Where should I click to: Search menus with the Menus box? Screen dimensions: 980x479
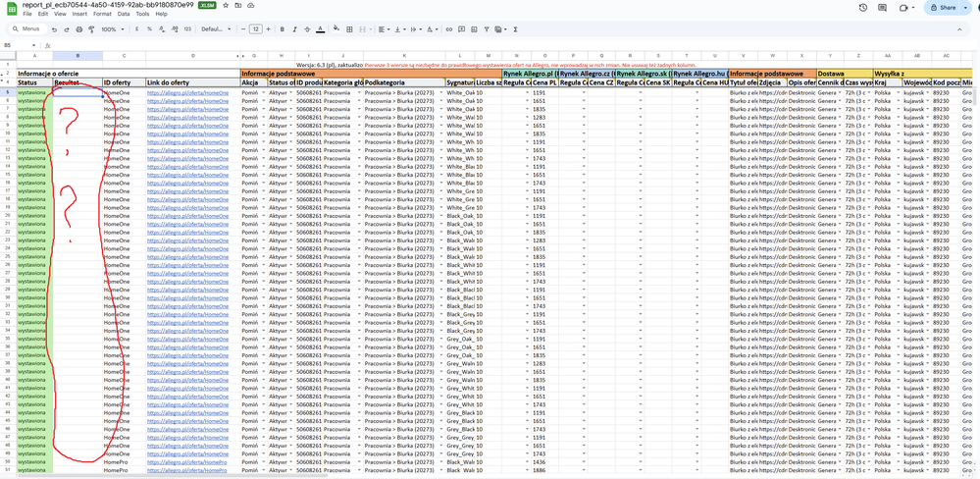pos(28,29)
